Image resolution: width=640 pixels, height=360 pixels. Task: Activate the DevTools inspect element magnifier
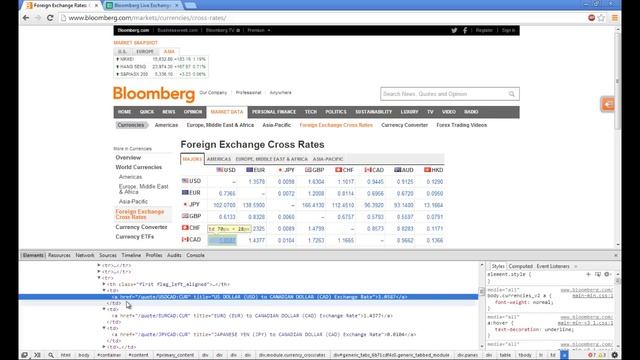pos(51,355)
